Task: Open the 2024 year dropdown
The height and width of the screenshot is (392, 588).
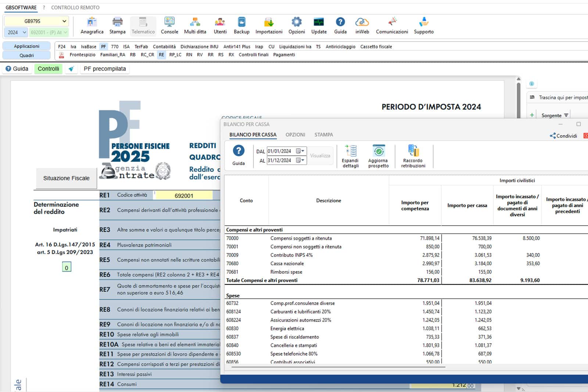Action: click(x=24, y=32)
